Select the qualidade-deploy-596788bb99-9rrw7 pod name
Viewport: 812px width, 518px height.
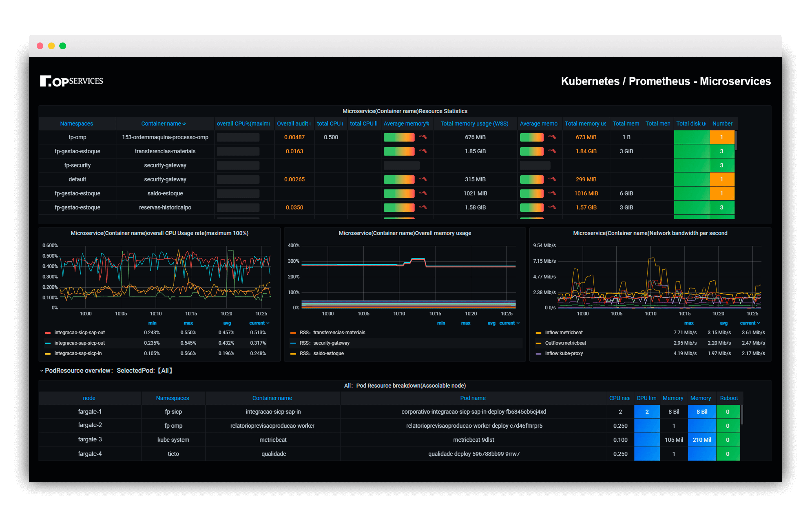[x=474, y=454]
